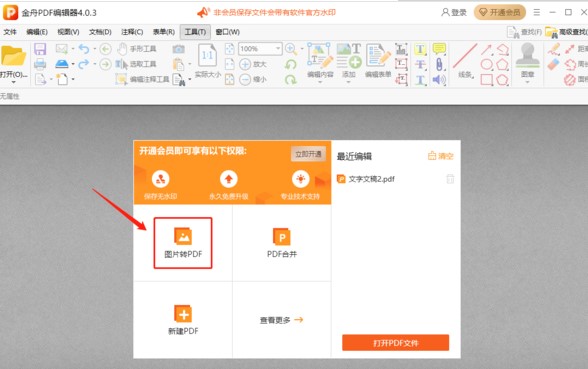Image resolution: width=588 pixels, height=369 pixels.
Task: Open the PDF合并 merge tile
Action: (x=282, y=243)
